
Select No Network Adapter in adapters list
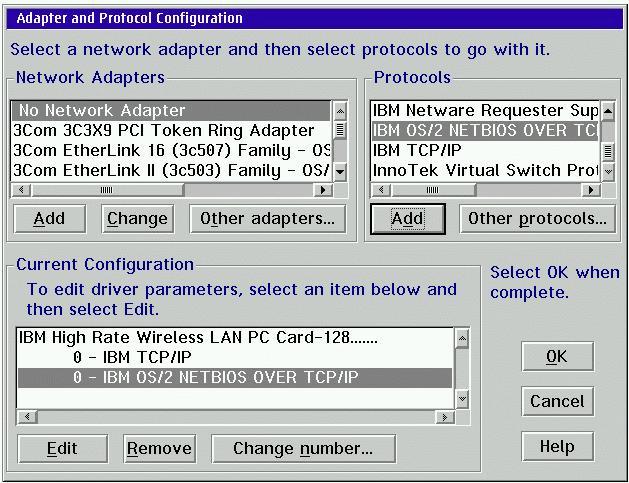pyautogui.click(x=171, y=111)
